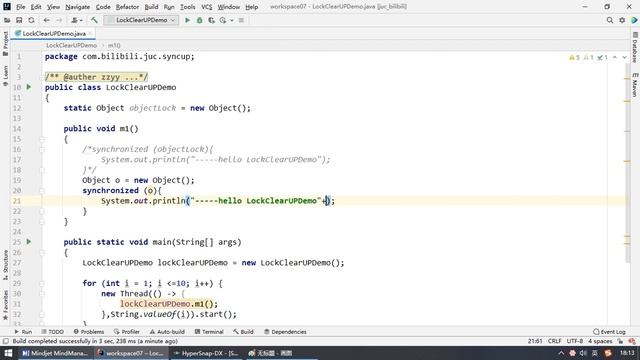Click the m1() breadcrumb
Image resolution: width=640 pixels, height=360 pixels.
114,45
